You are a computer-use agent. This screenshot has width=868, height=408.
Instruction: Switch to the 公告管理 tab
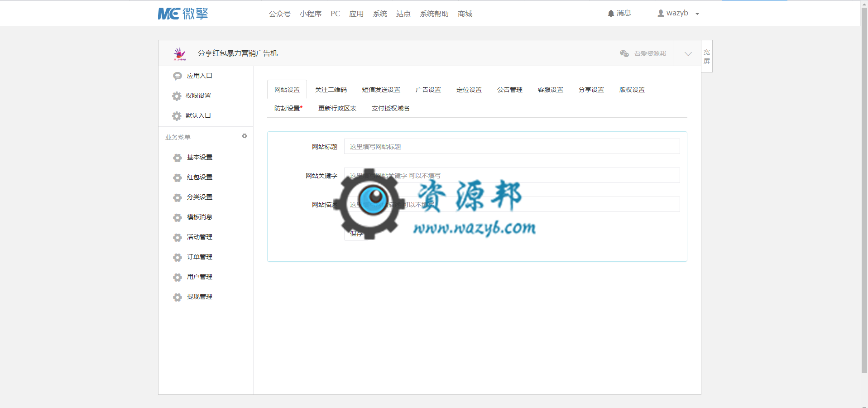[x=510, y=90]
